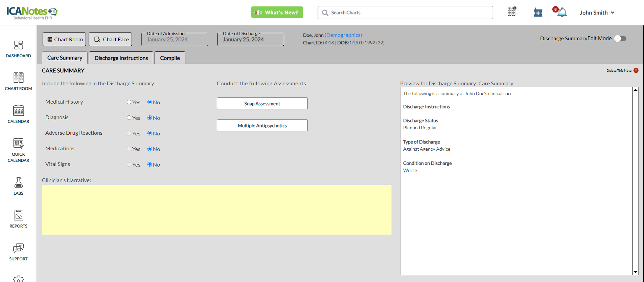Image resolution: width=644 pixels, height=282 pixels.
Task: Select Yes for Medical History
Action: (x=129, y=102)
